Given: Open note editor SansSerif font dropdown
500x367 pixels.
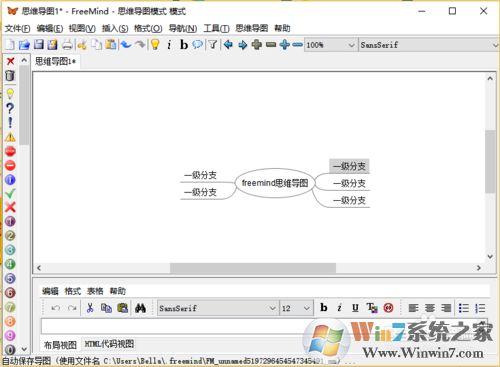Looking at the screenshot, I should [x=218, y=308].
